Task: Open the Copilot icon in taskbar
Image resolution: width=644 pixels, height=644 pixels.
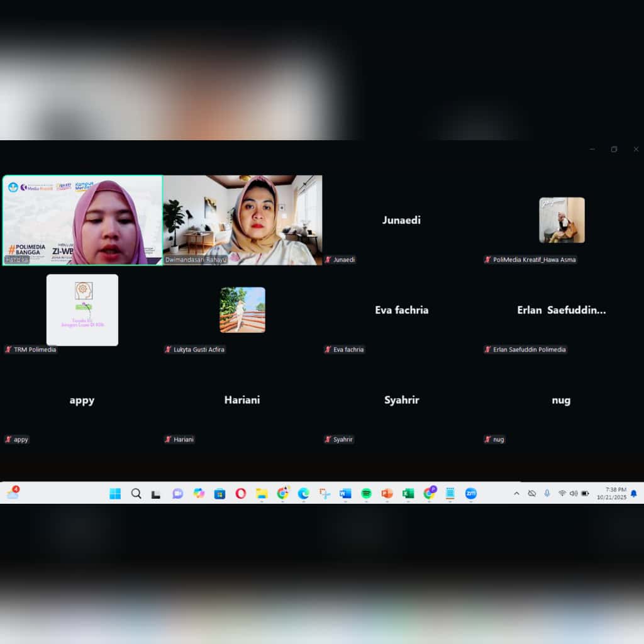Action: (x=199, y=494)
